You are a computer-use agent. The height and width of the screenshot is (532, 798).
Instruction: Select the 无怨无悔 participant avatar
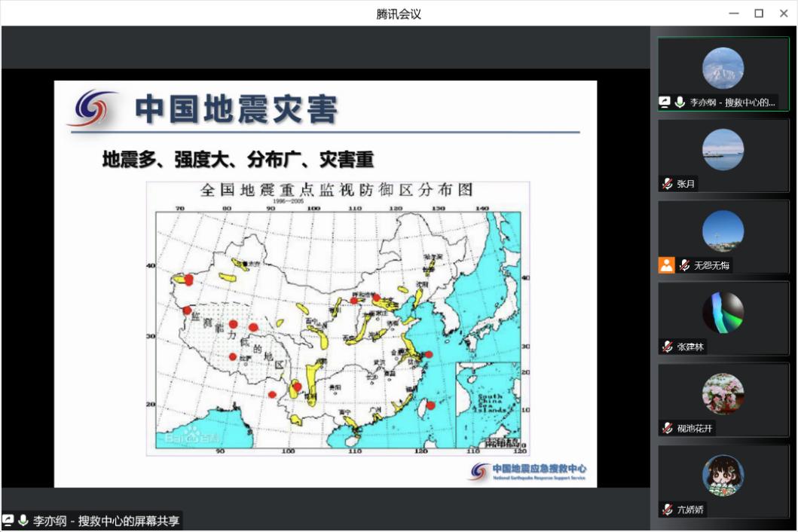723,231
